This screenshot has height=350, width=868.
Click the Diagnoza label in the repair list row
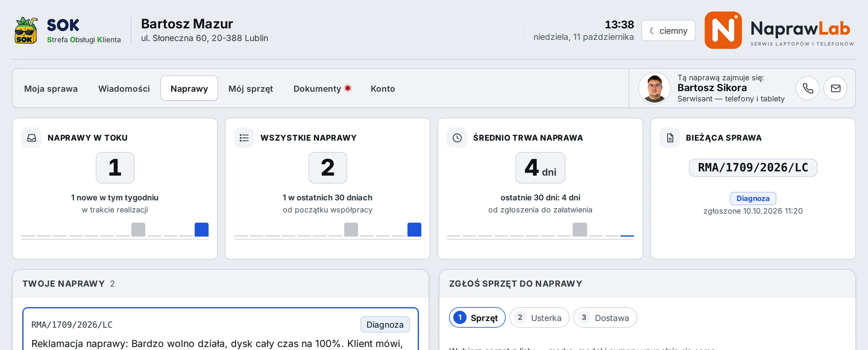385,325
